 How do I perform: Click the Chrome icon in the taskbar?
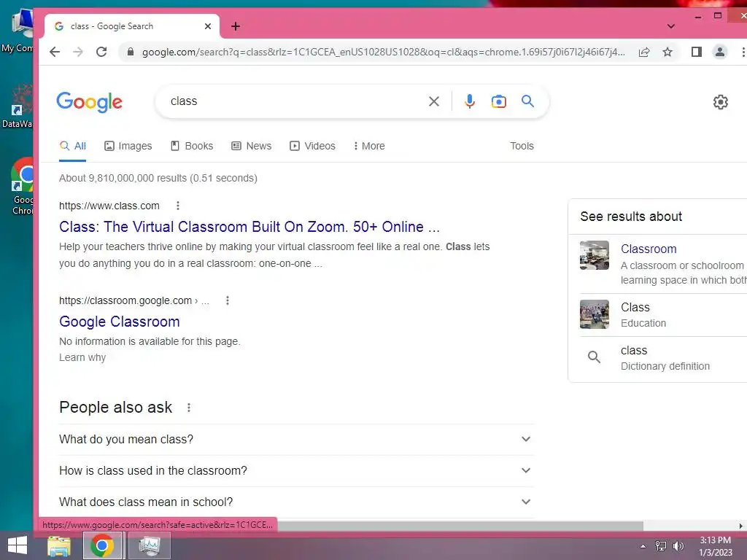(x=102, y=545)
